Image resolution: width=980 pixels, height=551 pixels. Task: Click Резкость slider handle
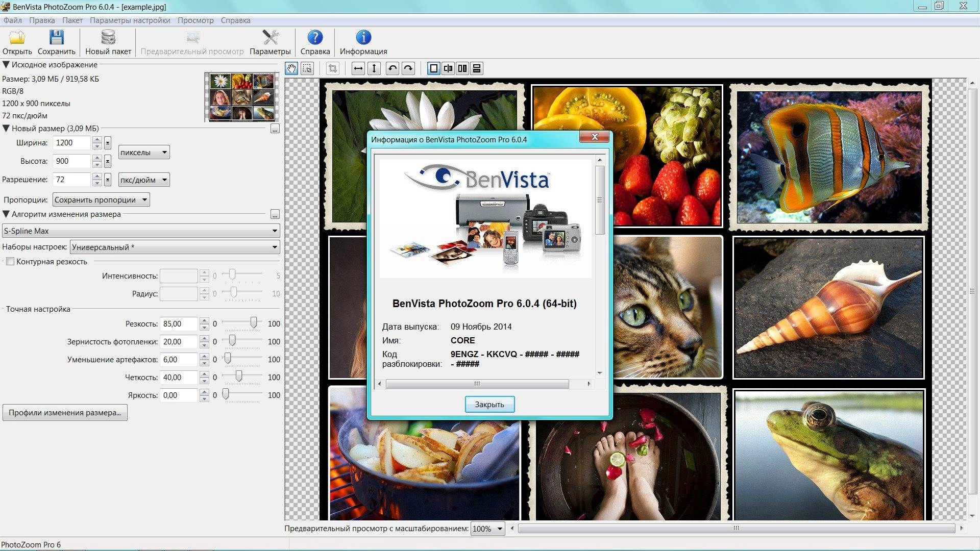(254, 322)
